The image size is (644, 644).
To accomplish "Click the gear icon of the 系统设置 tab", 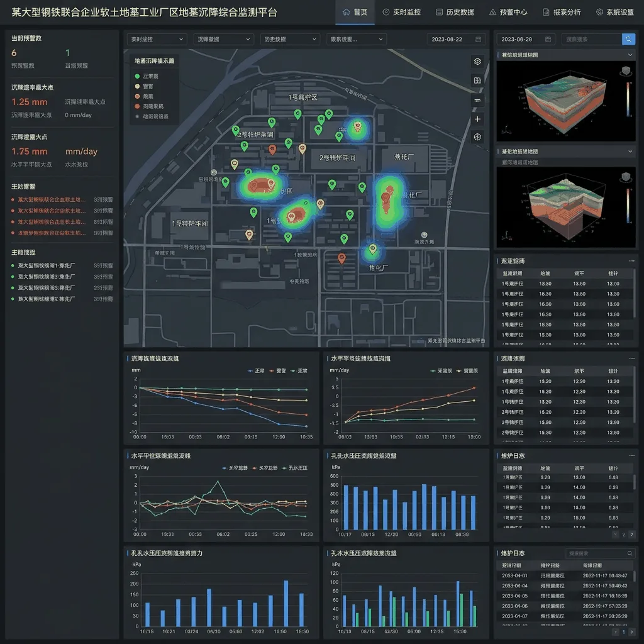I will click(599, 13).
